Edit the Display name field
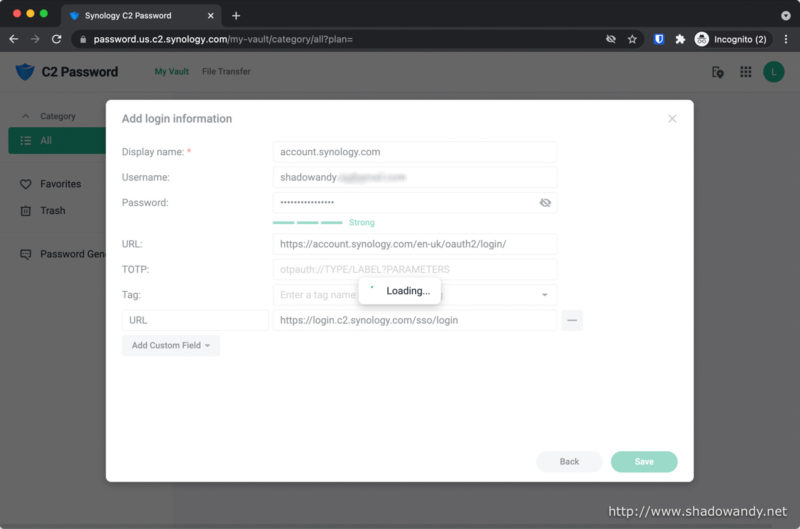Image resolution: width=800 pixels, height=529 pixels. 414,152
